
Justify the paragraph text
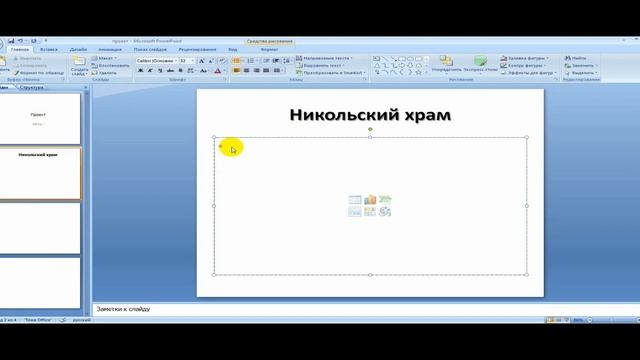click(x=266, y=71)
